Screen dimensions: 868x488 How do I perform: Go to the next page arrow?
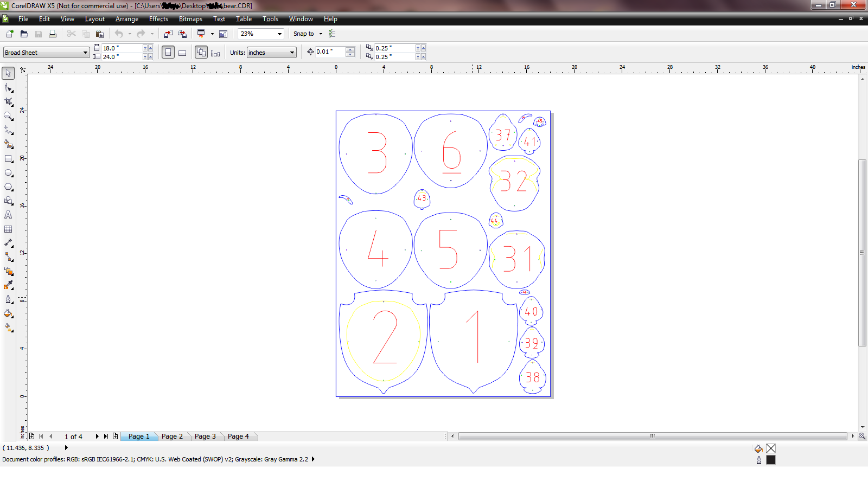coord(97,436)
